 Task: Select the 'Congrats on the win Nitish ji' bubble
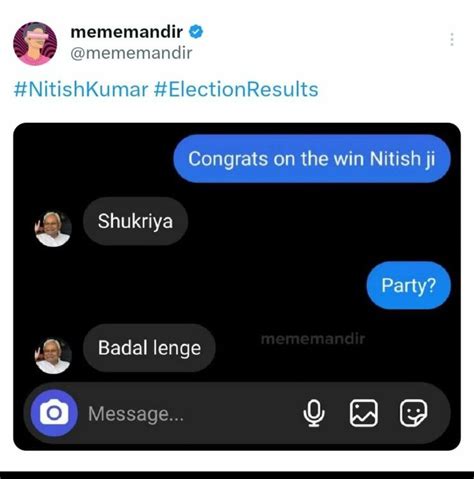tap(312, 159)
